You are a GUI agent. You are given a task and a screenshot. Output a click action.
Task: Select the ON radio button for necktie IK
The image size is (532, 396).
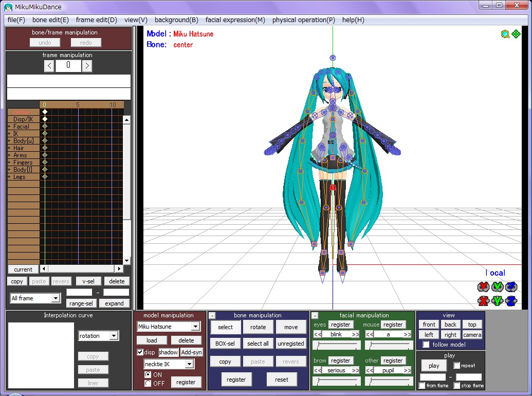tap(148, 374)
